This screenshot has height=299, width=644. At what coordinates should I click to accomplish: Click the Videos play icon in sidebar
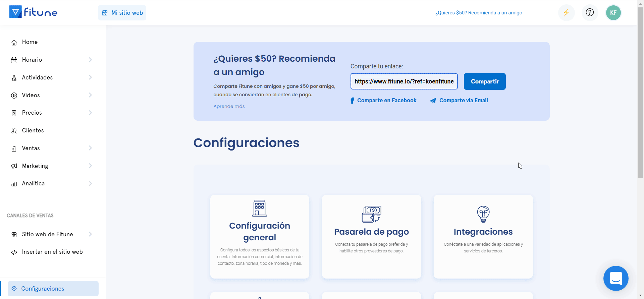tap(14, 96)
